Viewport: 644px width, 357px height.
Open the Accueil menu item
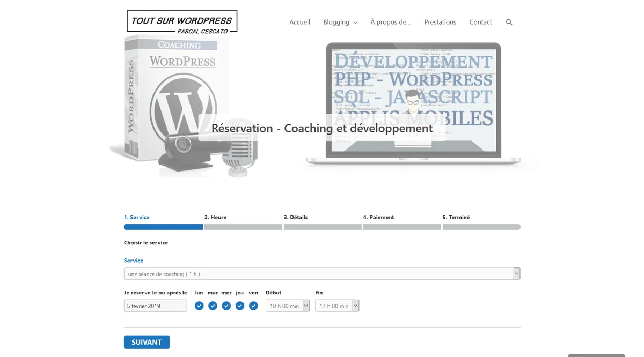coord(299,22)
